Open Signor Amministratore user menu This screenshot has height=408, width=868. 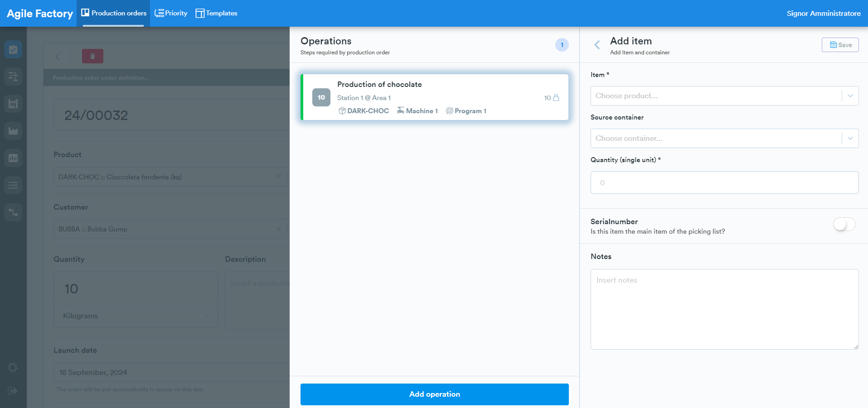(x=824, y=13)
